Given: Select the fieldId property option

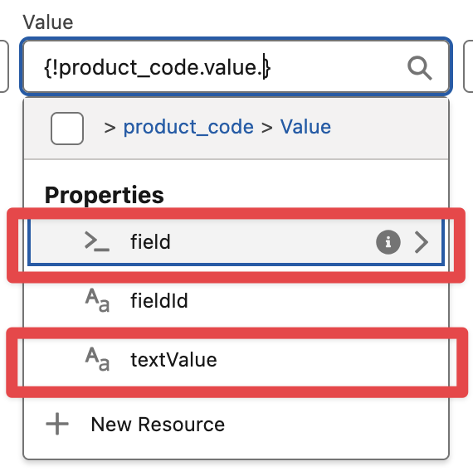Looking at the screenshot, I should 236,300.
